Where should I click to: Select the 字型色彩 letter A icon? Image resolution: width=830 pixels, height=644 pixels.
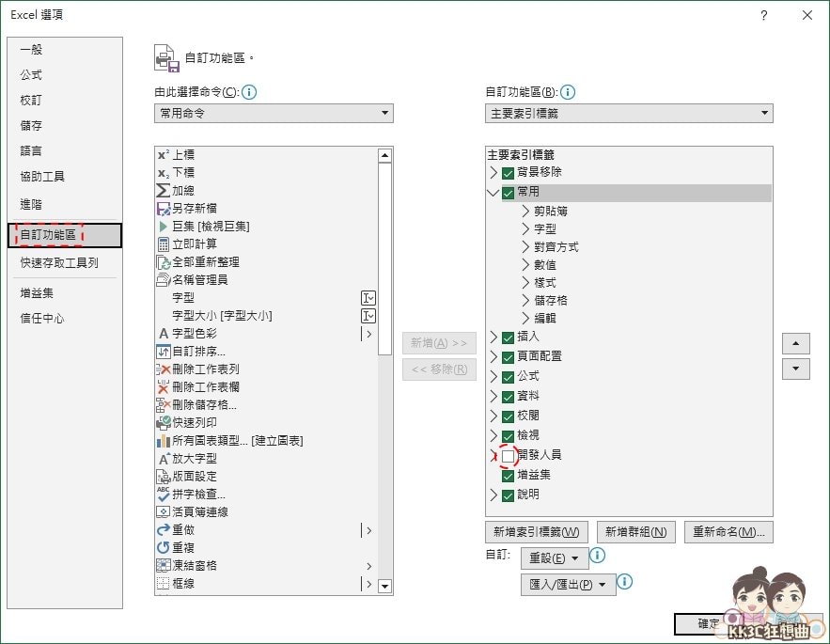(164, 334)
